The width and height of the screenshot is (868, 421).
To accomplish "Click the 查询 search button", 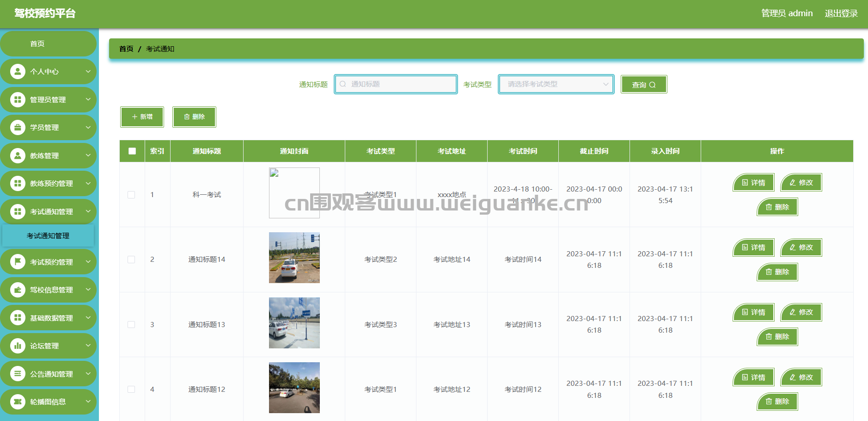I will click(644, 85).
